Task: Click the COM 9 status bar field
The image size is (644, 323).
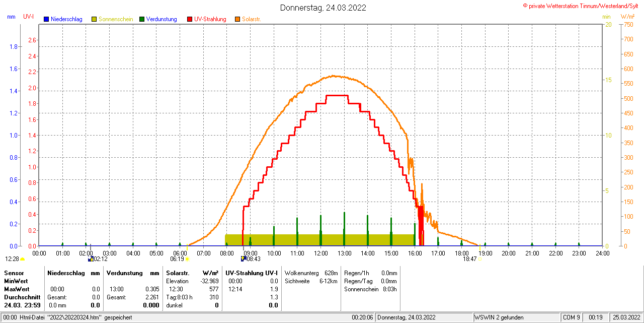Action: coord(572,317)
